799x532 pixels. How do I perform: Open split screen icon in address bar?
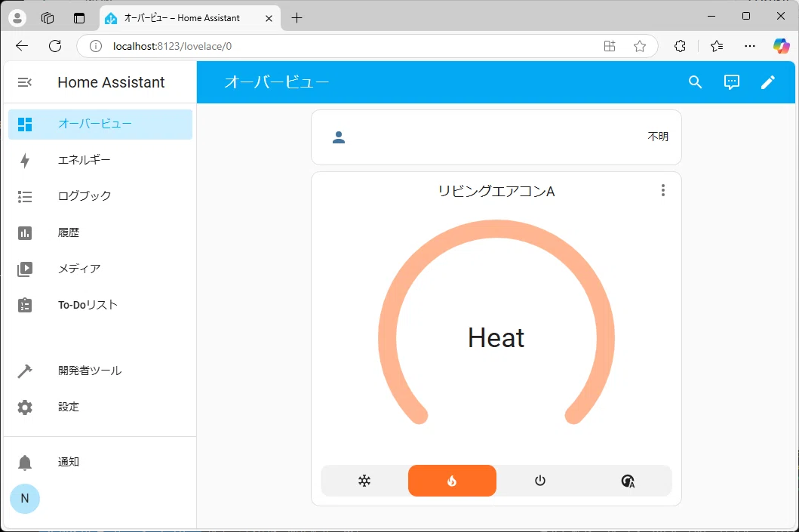tap(610, 46)
